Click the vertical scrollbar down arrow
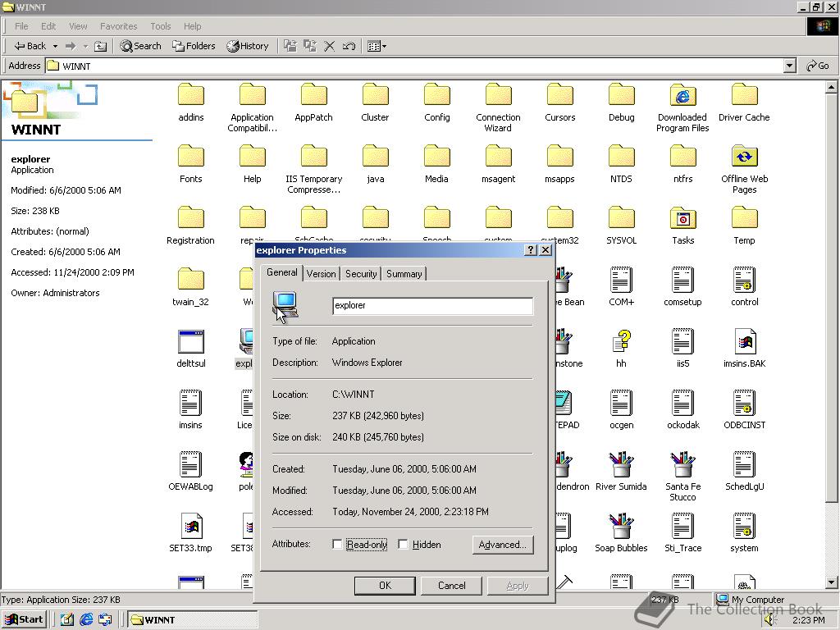 click(x=832, y=582)
